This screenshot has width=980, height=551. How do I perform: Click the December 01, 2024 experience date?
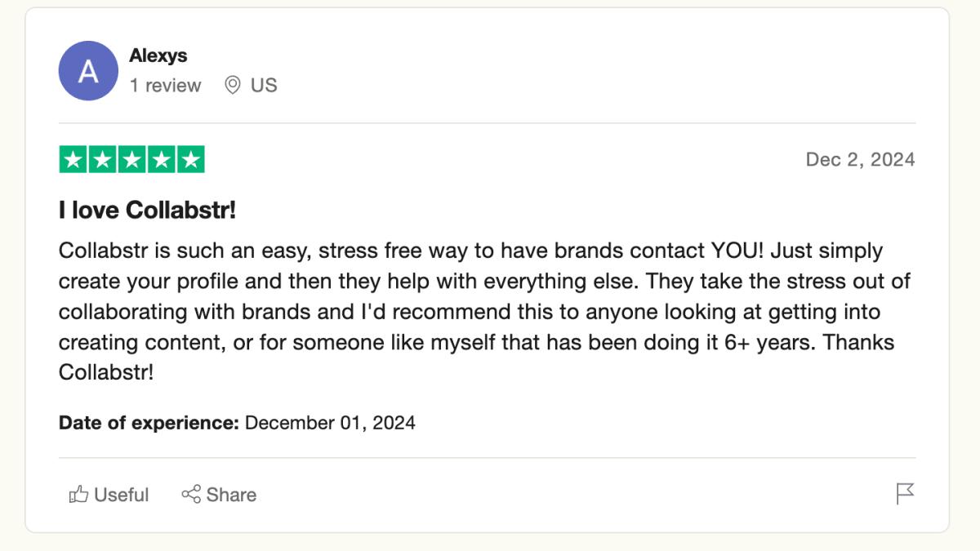[330, 423]
